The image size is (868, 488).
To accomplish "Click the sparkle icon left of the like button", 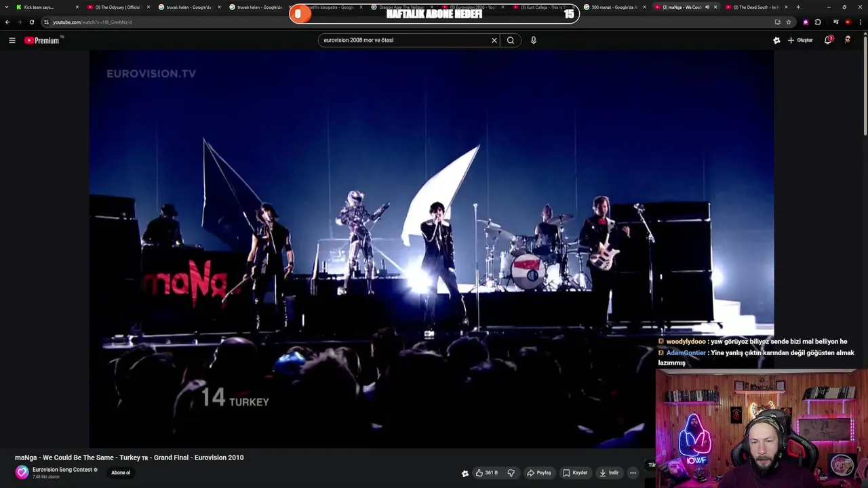I will click(465, 473).
